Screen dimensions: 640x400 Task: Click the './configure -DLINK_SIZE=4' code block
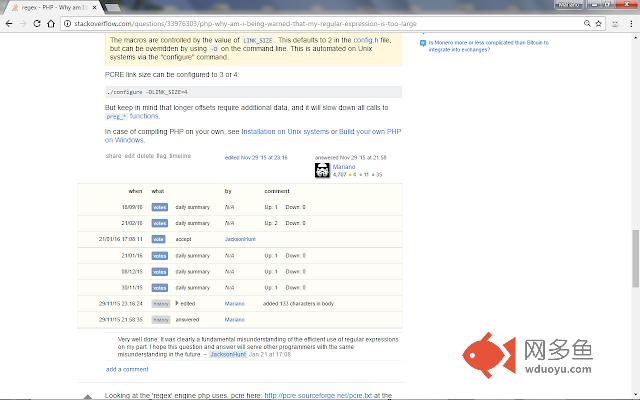point(253,92)
